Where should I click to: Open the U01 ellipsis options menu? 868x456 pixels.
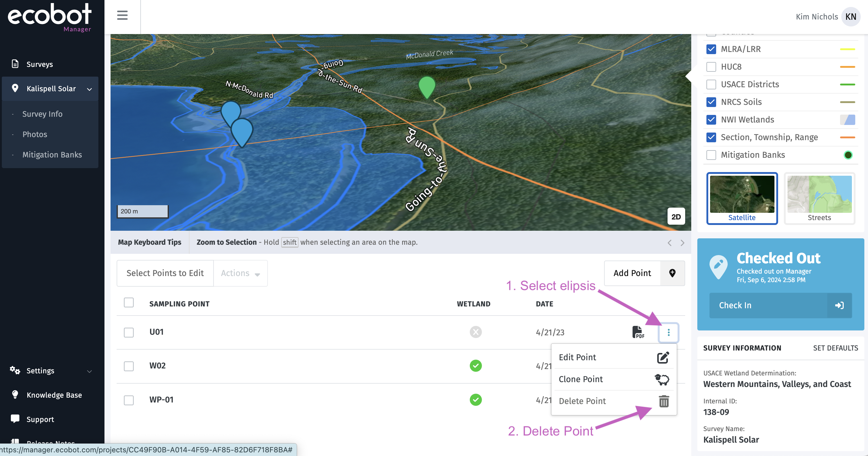tap(668, 333)
